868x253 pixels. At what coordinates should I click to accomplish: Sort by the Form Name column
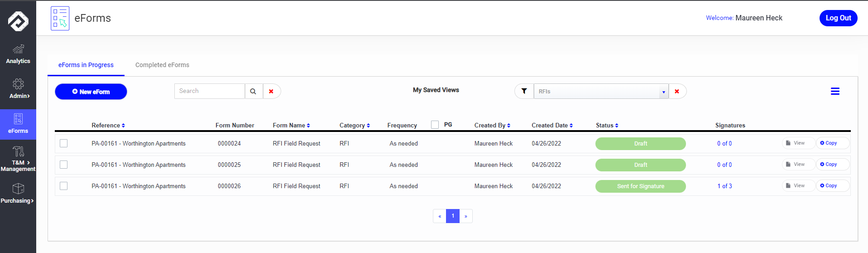click(x=292, y=126)
